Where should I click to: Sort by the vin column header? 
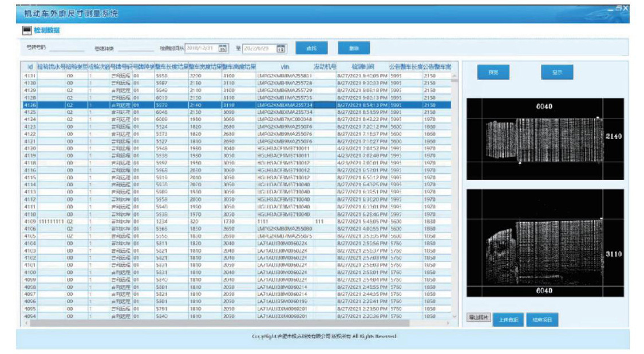point(285,66)
